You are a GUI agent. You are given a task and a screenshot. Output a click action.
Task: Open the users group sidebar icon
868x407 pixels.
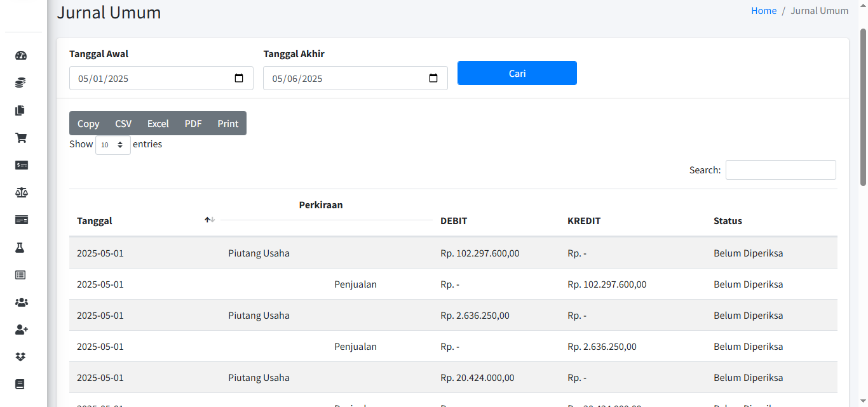point(21,302)
